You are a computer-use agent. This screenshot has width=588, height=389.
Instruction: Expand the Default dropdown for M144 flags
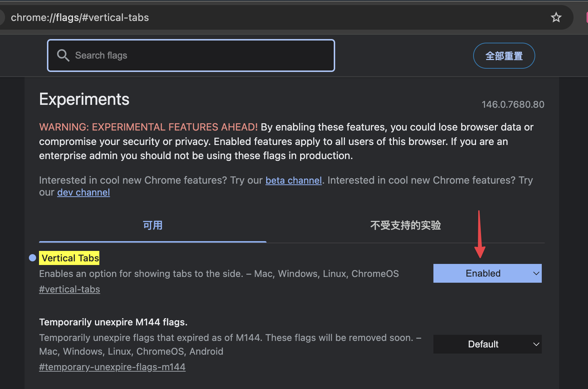pos(487,344)
